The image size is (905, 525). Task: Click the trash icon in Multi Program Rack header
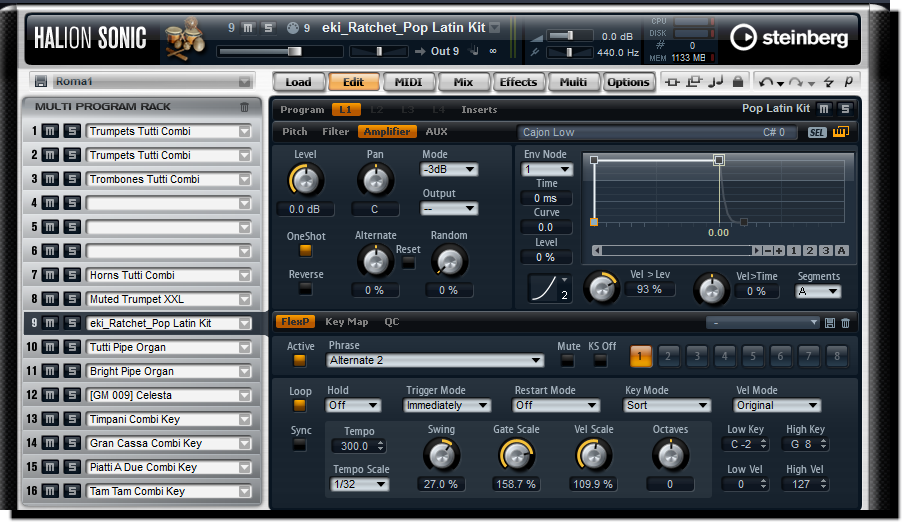[x=244, y=107]
